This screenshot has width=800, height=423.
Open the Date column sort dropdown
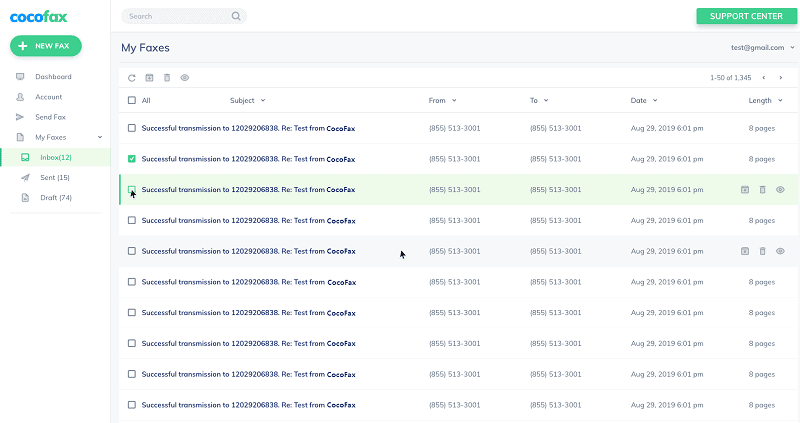[655, 101]
